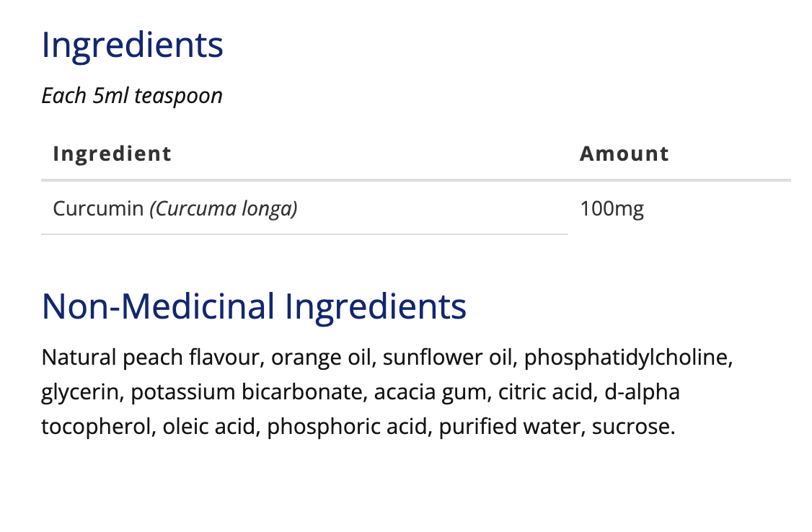Click the word "phosphatidylcholine"
Image resolution: width=812 pixels, height=532 pixels.
pyautogui.click(x=626, y=358)
